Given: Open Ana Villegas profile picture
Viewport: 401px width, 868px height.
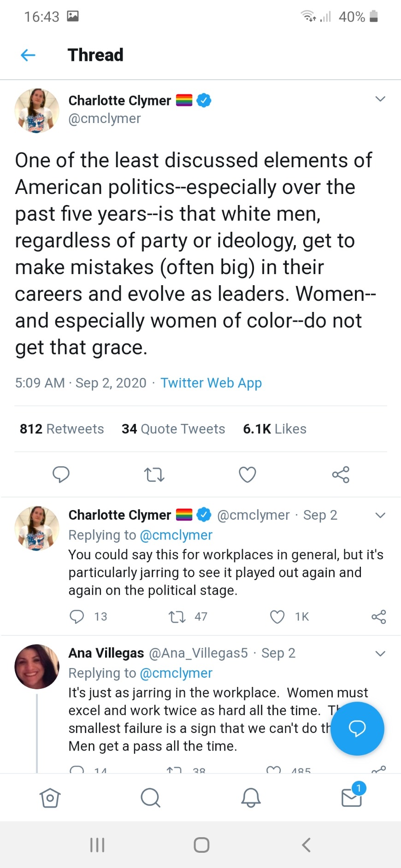Looking at the screenshot, I should tap(37, 666).
